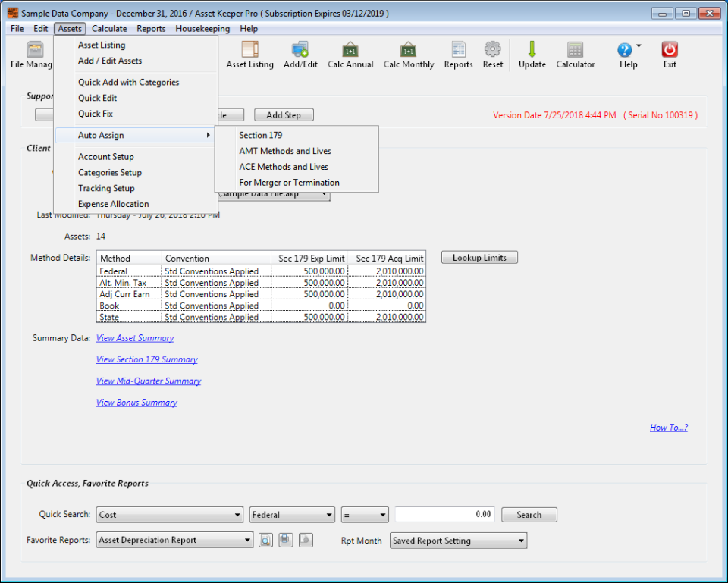Screen dimensions: 728x583
Task: Start an Update with the green arrow icon
Action: pos(532,53)
